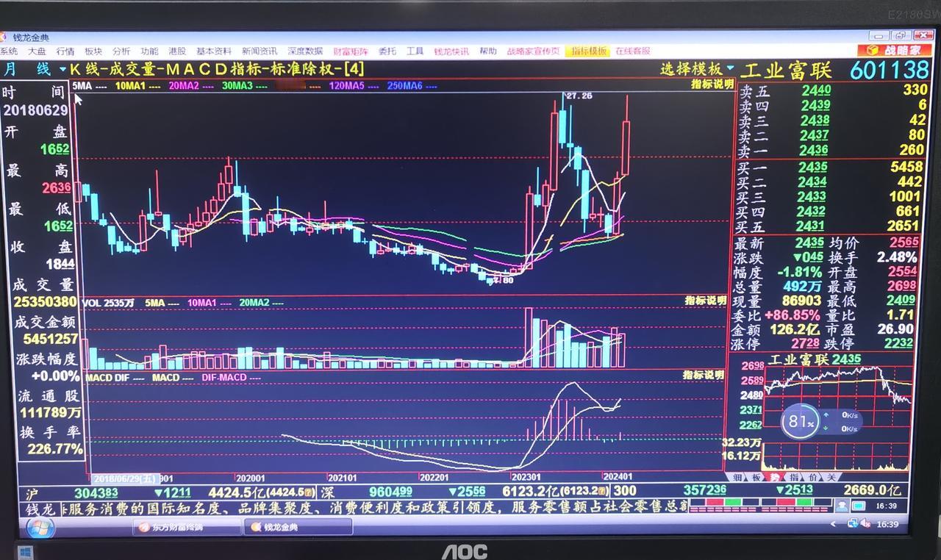Open the 行情 menu
The height and width of the screenshot is (560, 941).
[x=65, y=51]
